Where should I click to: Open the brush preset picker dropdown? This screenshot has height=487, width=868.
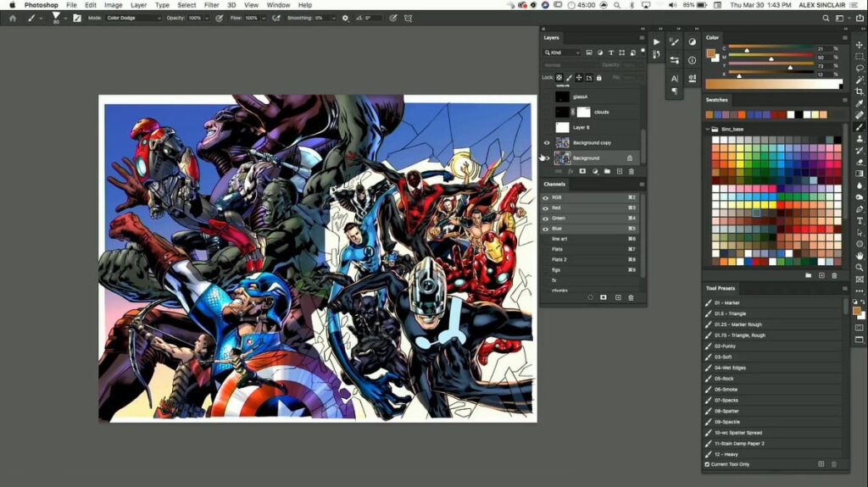coord(65,19)
